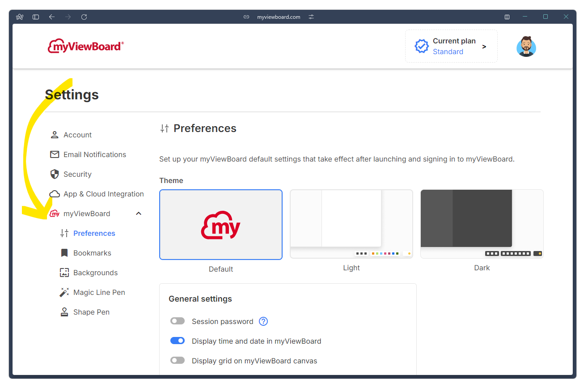Open Backgrounds settings
588x392 pixels.
coord(95,273)
